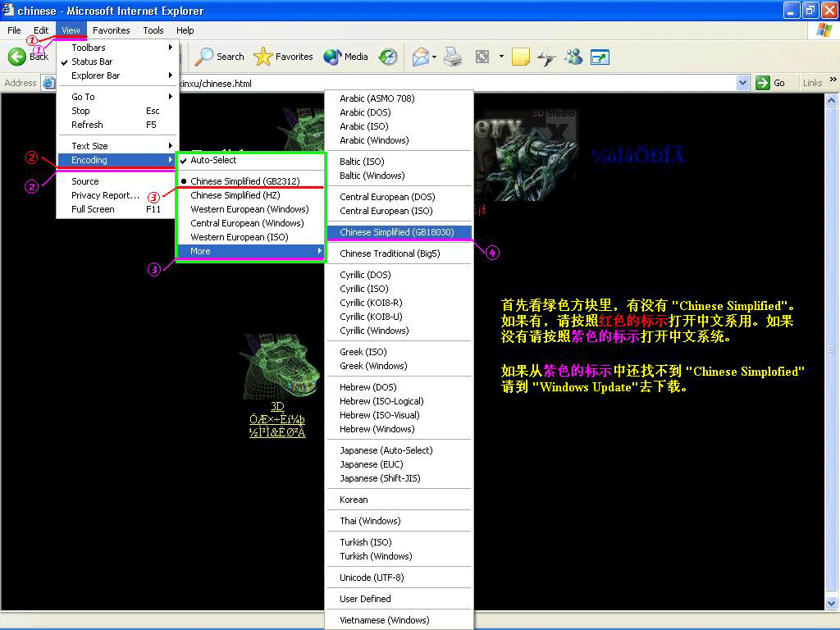This screenshot has height=630, width=840.
Task: Toggle the Status Bar checkmark item
Action: pyautogui.click(x=117, y=62)
